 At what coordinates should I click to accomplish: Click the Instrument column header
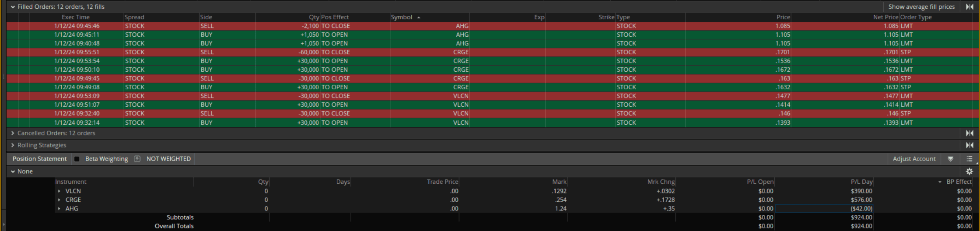click(x=71, y=182)
